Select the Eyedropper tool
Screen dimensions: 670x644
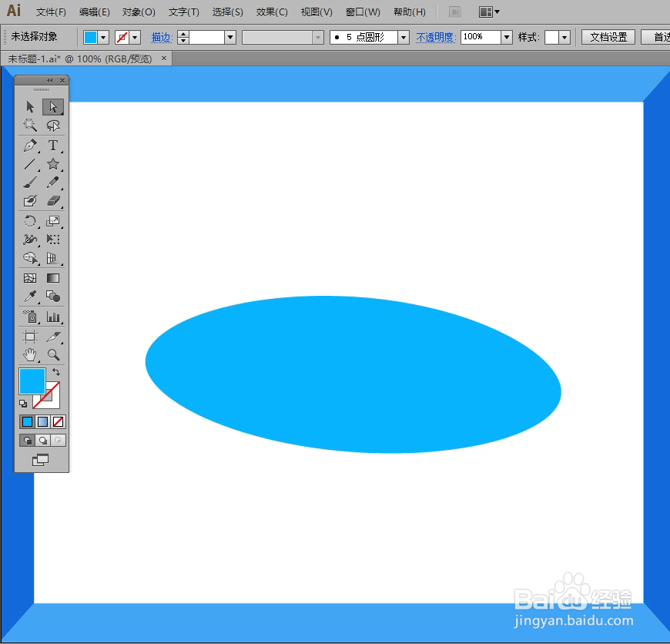click(30, 297)
